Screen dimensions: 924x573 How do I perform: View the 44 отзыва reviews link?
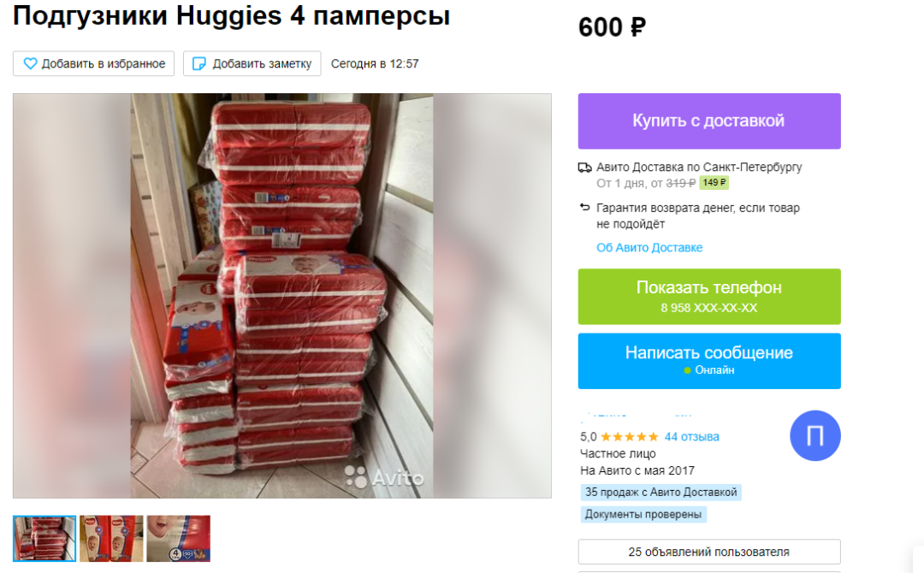692,437
